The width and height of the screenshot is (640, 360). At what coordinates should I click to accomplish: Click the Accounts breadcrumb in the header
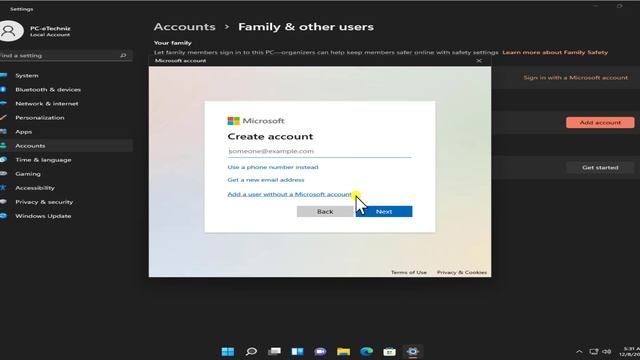pyautogui.click(x=184, y=27)
